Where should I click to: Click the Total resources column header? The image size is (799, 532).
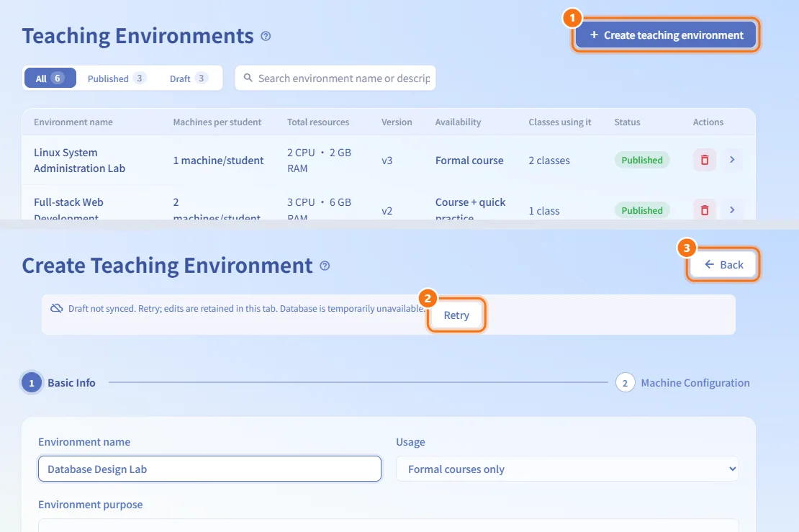(x=318, y=122)
